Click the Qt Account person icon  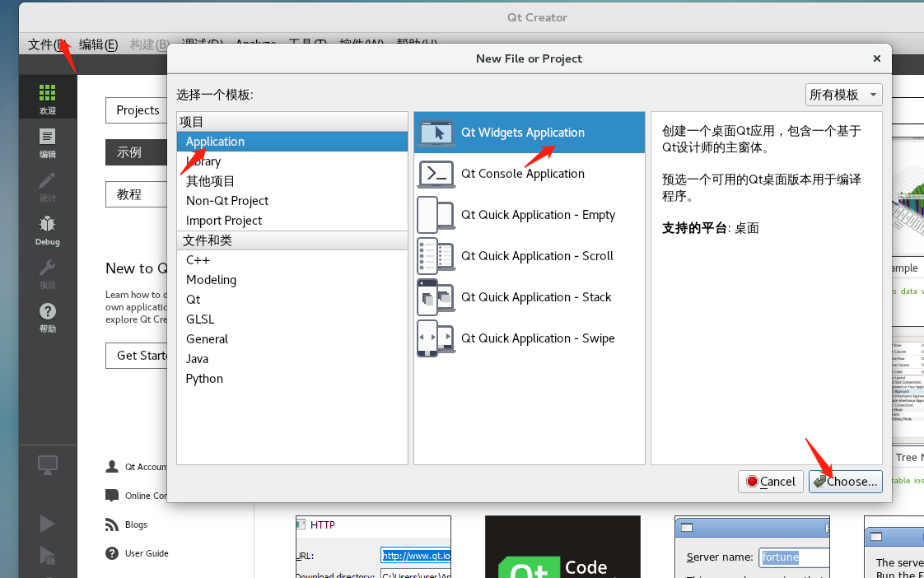point(112,467)
